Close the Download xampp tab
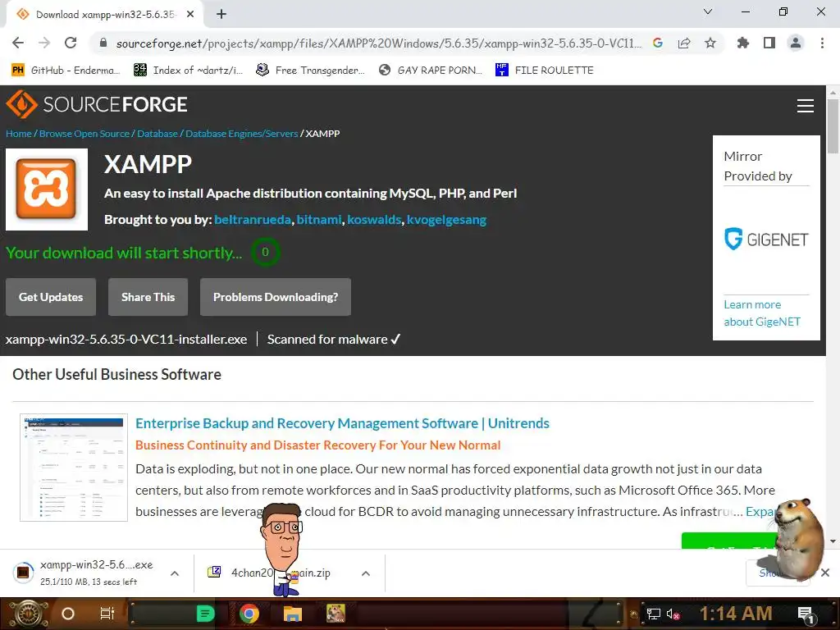 click(190, 15)
